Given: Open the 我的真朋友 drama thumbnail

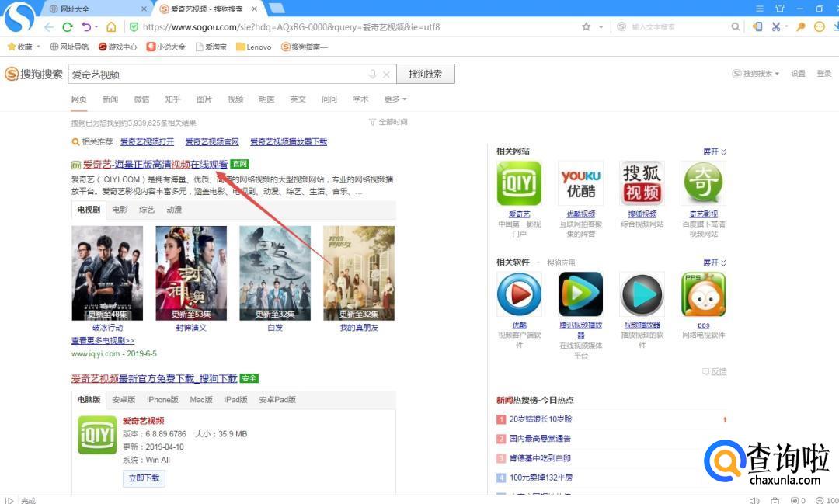Looking at the screenshot, I should coord(359,273).
